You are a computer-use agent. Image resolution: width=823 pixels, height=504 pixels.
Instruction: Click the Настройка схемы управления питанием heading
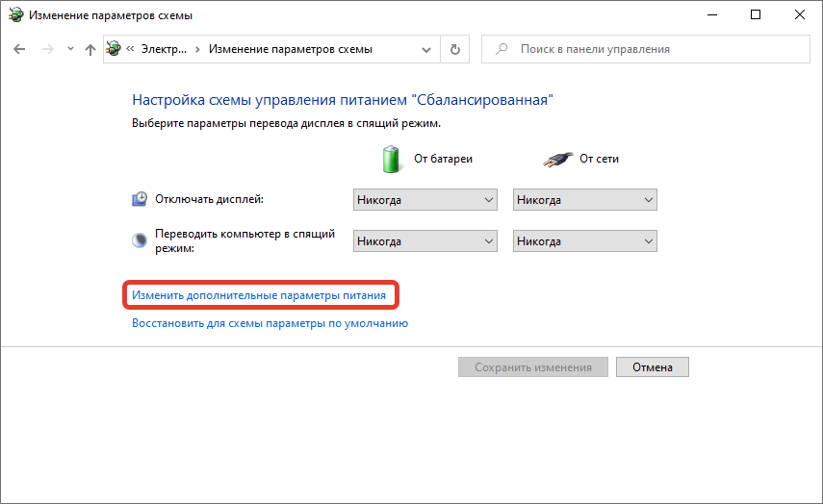[343, 100]
